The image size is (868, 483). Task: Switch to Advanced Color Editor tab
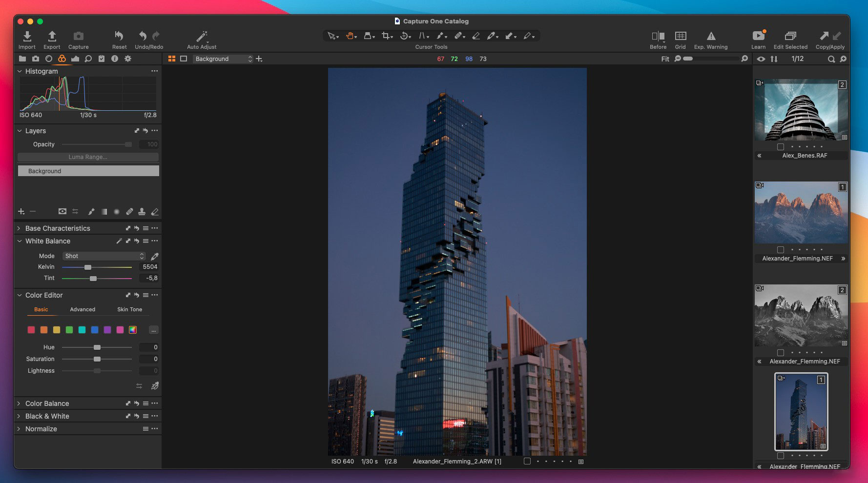pos(83,309)
